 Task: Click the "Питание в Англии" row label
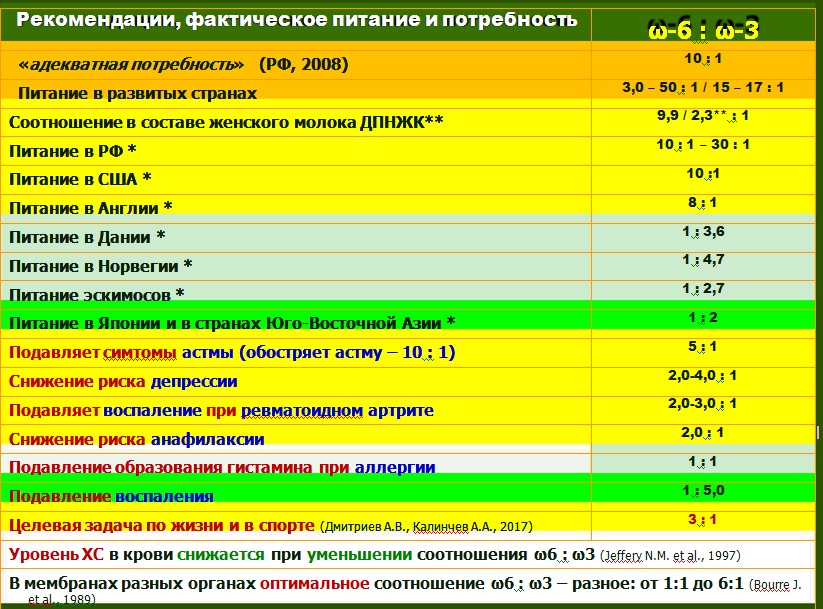click(90, 208)
